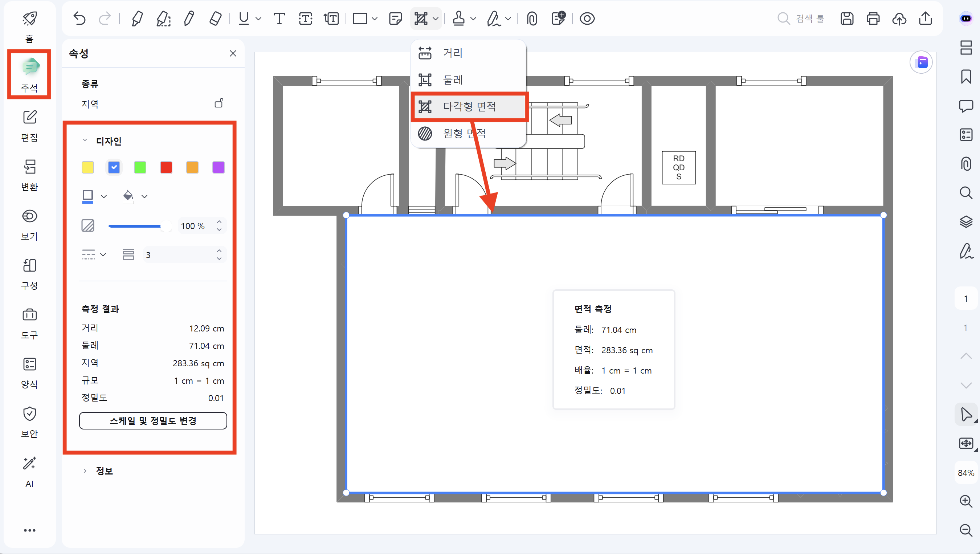Switch to the 주석 annotation sidebar section
Image resolution: width=980 pixels, height=554 pixels.
[29, 74]
